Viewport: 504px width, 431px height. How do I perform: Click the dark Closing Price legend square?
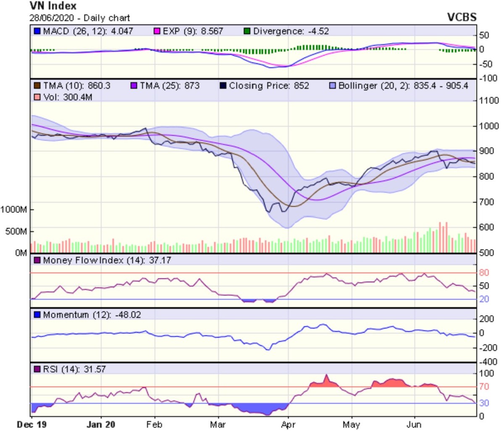pyautogui.click(x=223, y=86)
